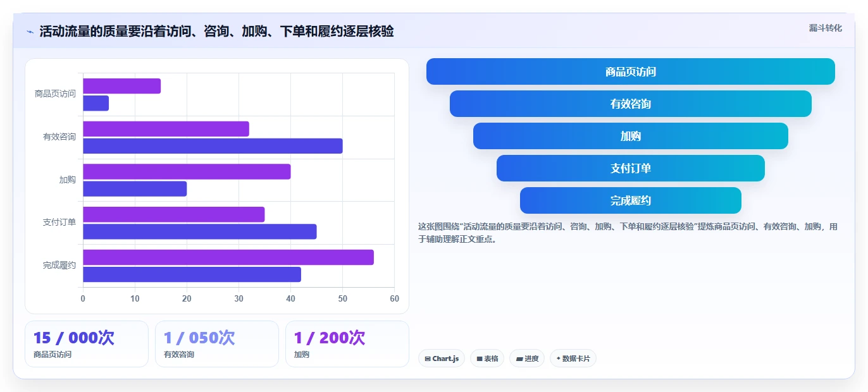Viewport: 868px width, 392px height.
Task: Click the 进度 chip
Action: [527, 358]
